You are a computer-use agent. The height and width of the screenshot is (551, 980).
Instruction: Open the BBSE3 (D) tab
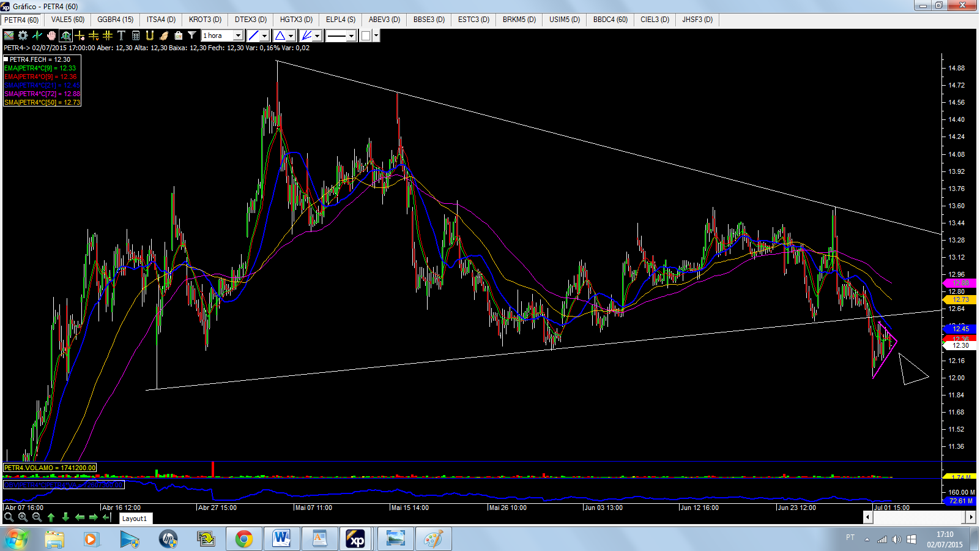[429, 20]
